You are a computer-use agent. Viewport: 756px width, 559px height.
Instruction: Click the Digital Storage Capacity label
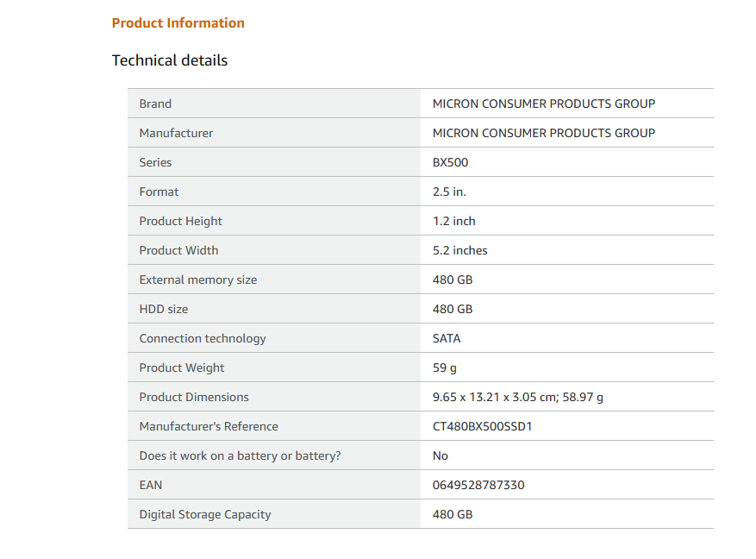pyautogui.click(x=204, y=514)
